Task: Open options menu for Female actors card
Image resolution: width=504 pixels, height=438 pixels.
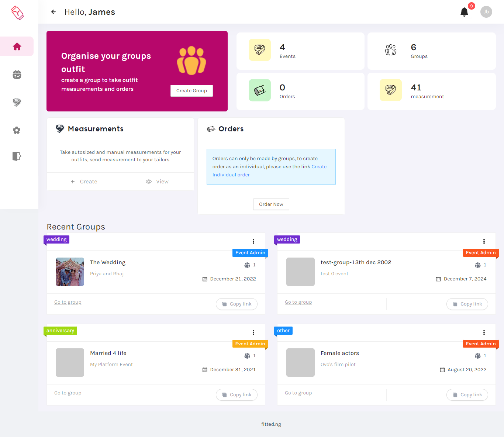Action: [484, 332]
